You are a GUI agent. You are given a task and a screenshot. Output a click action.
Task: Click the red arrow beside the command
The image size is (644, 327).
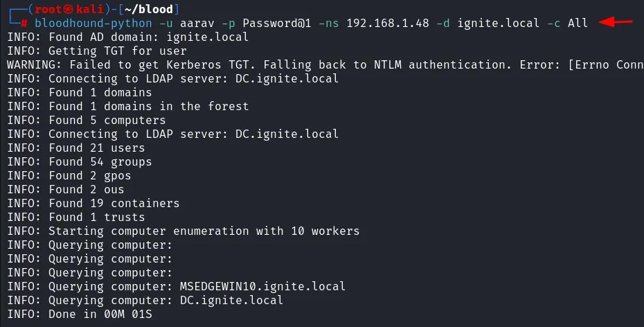pyautogui.click(x=616, y=22)
